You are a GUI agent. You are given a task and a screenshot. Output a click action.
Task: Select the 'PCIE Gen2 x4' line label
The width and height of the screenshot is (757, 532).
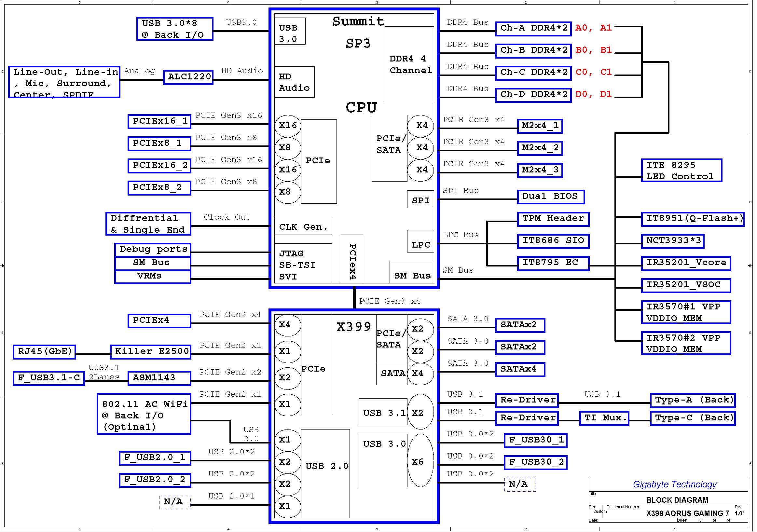point(230,315)
